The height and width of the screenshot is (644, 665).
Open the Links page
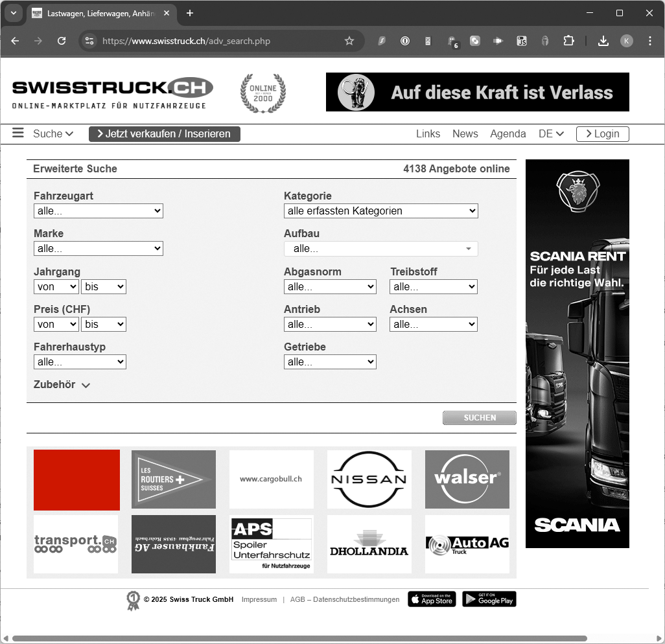(x=428, y=133)
